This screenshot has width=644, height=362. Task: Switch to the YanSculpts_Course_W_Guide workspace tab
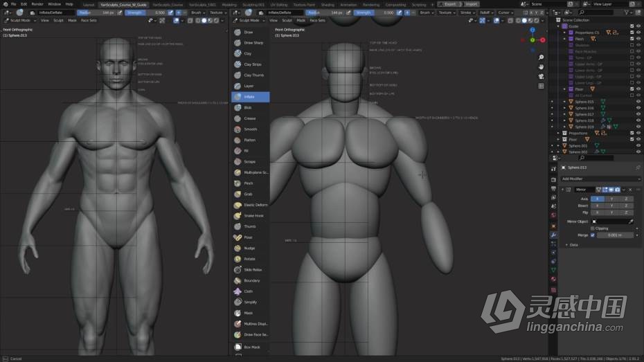pos(124,5)
